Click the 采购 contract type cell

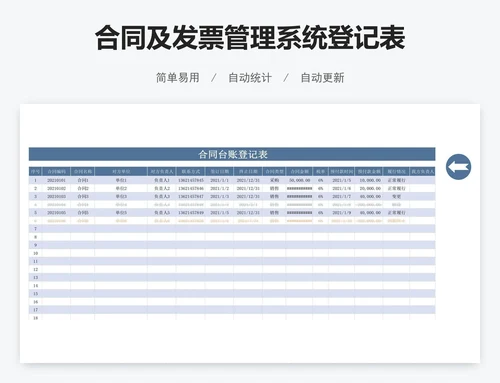click(274, 180)
